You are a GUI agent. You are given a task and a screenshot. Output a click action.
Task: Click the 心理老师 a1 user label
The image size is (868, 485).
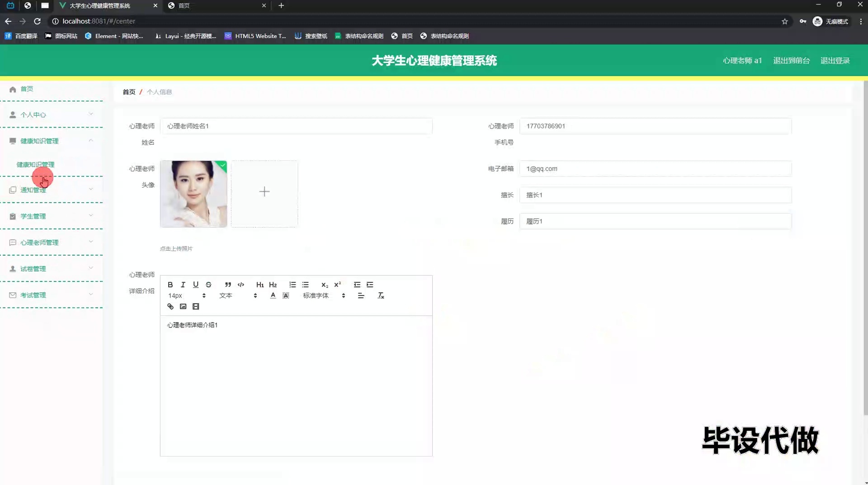pyautogui.click(x=742, y=61)
